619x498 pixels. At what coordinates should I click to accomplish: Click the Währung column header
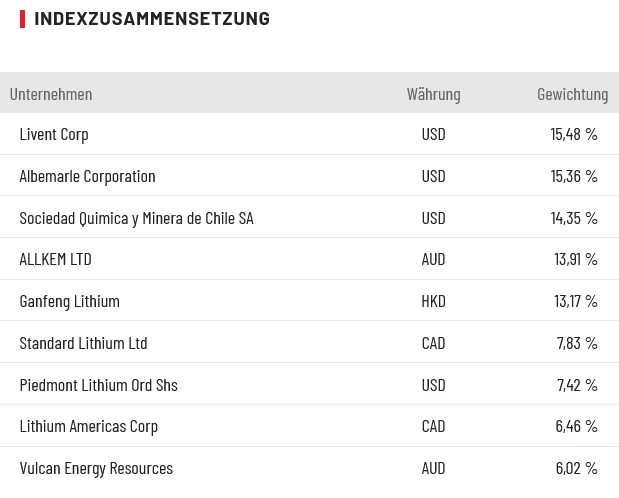433,94
